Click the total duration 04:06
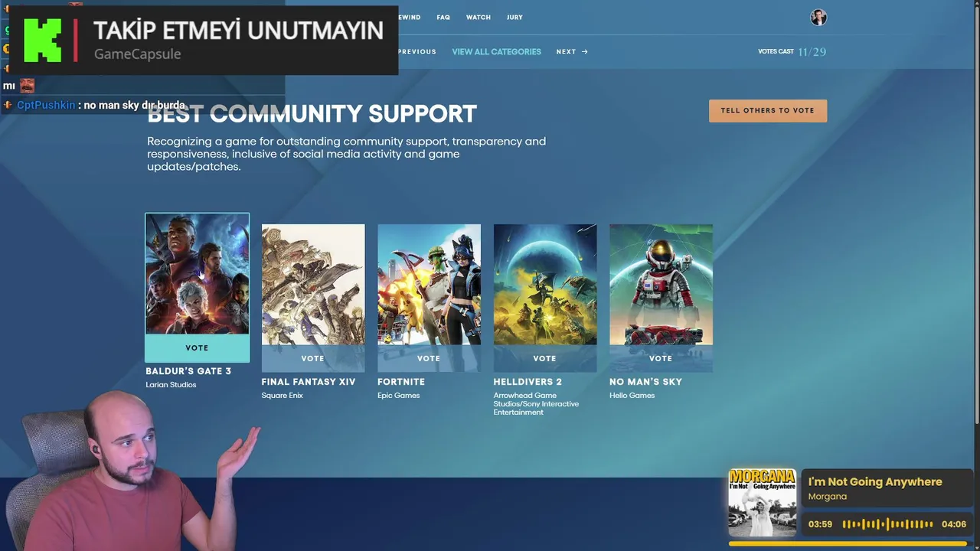Screen dimensions: 980x551 click(954, 524)
